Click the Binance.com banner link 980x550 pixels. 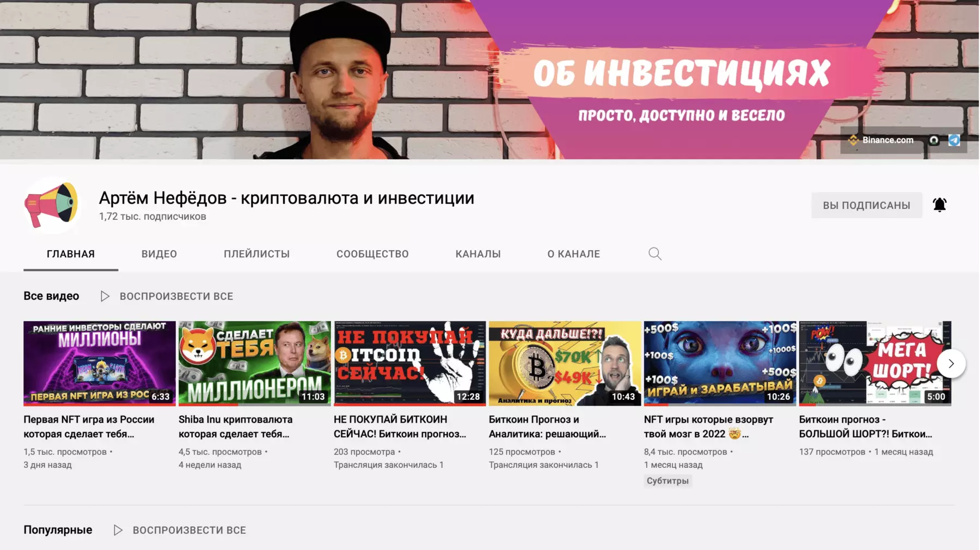[x=881, y=140]
